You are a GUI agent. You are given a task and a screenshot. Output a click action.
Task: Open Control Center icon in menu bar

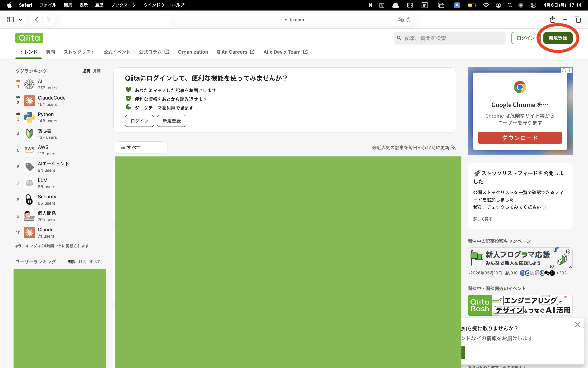(x=533, y=5)
